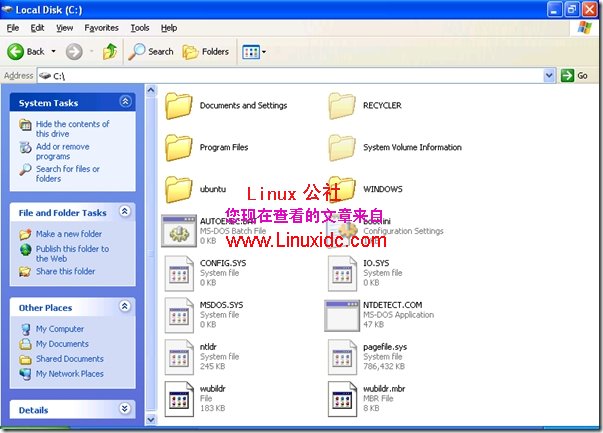Click the Back navigation arrow icon
Image resolution: width=603 pixels, height=433 pixels.
15,52
